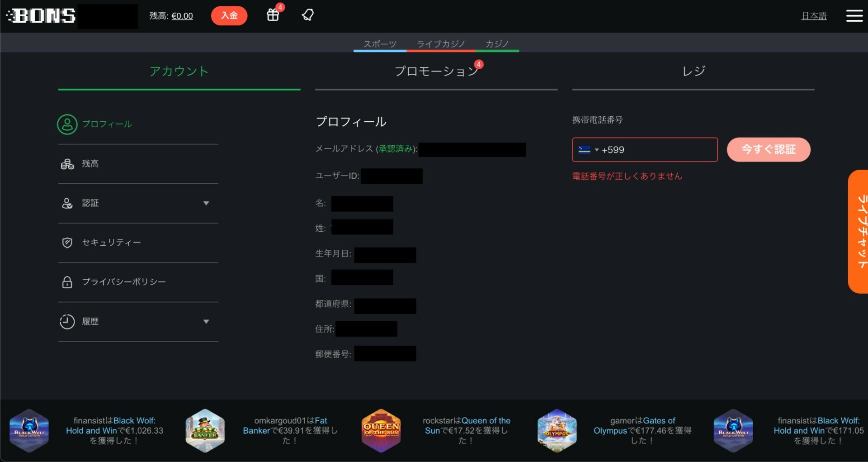Open the Gates of Olympus icon
This screenshot has height=462, width=868.
(557, 430)
